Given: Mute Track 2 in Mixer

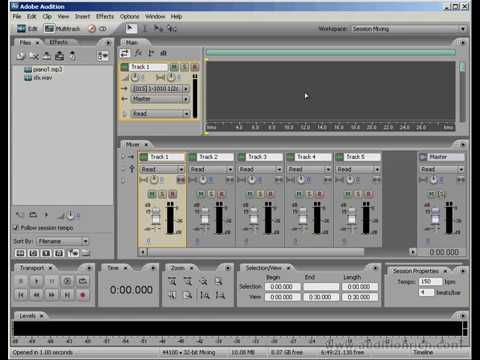Looking at the screenshot, I should [201, 194].
